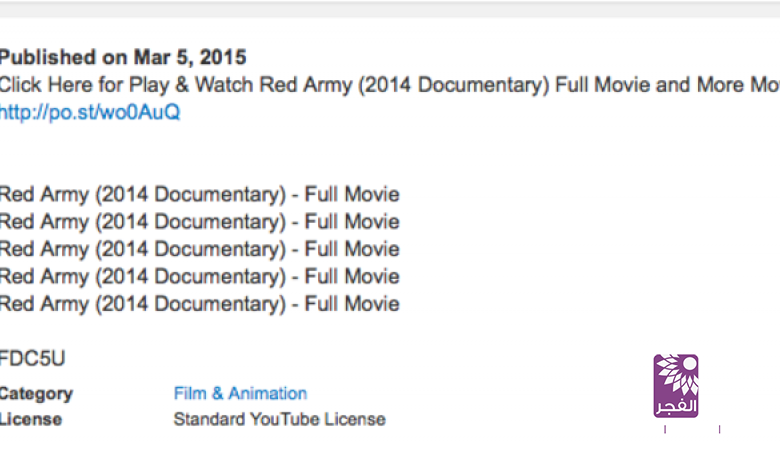Click the Al-Fajr purple logo watermark

click(x=676, y=386)
